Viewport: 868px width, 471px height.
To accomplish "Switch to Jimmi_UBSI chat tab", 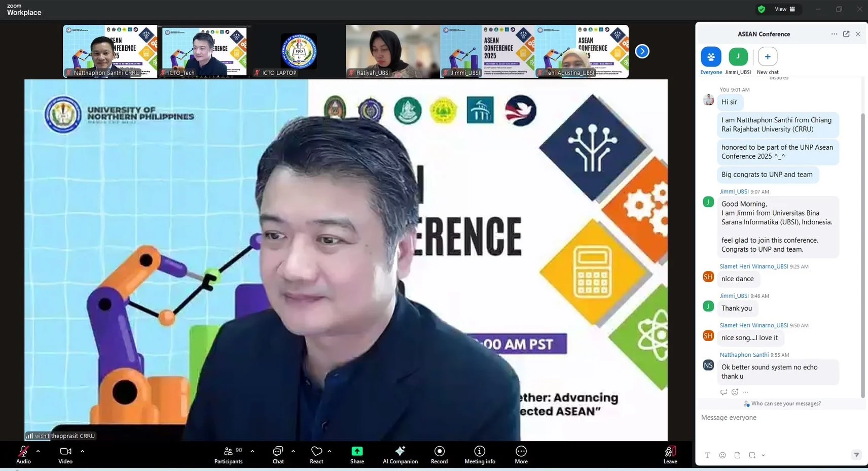I will [738, 57].
